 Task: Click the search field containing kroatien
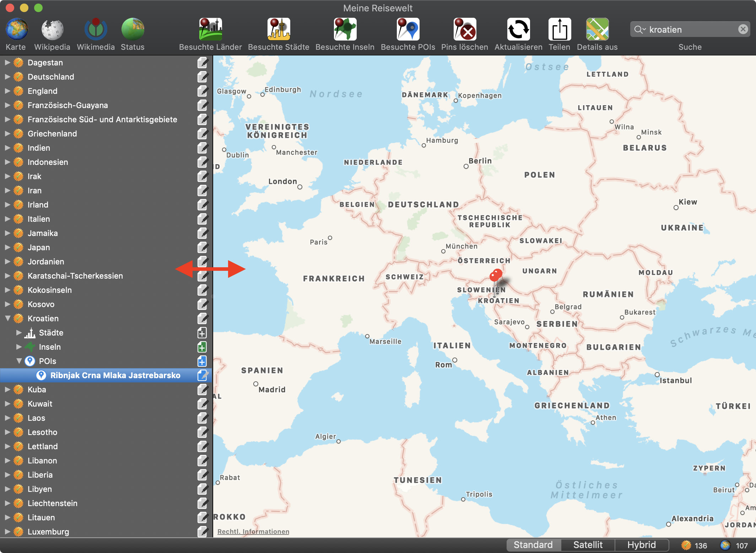coord(690,29)
